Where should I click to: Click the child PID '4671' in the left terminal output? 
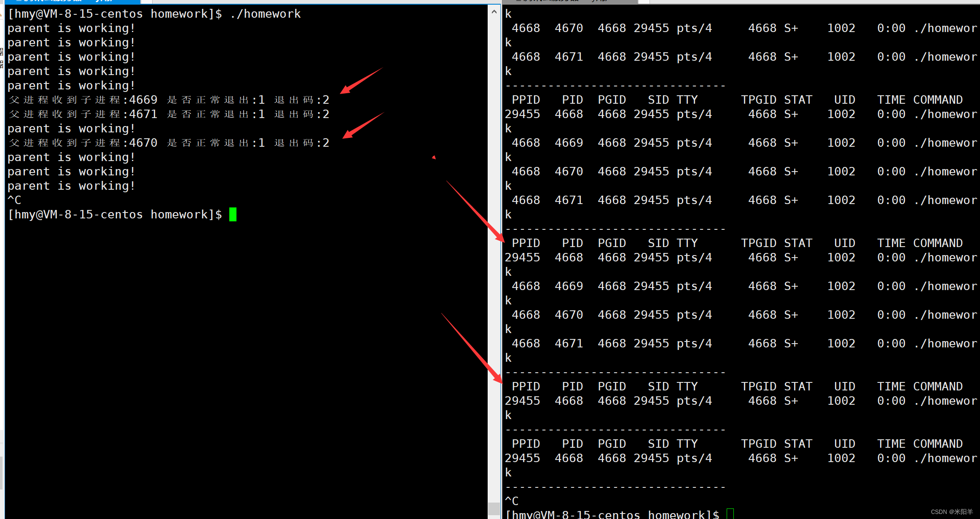143,114
